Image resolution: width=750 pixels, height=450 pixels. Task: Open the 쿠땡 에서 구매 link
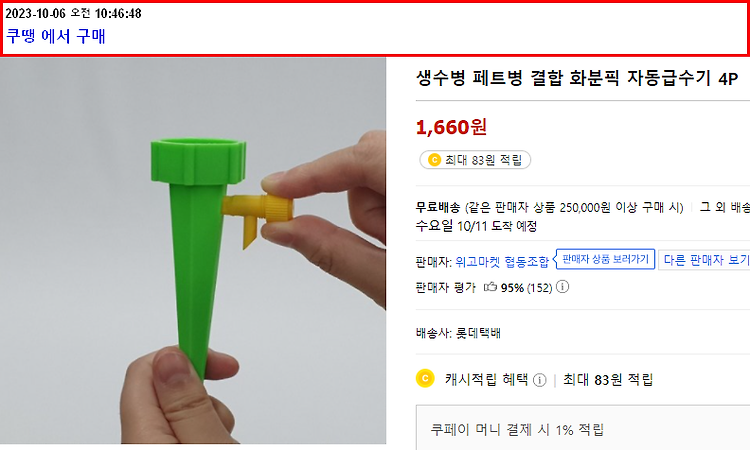pos(56,36)
